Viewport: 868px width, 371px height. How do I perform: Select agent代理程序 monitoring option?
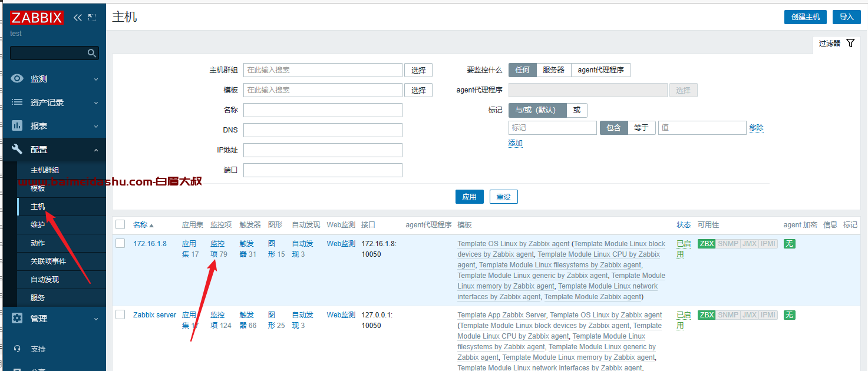(601, 70)
